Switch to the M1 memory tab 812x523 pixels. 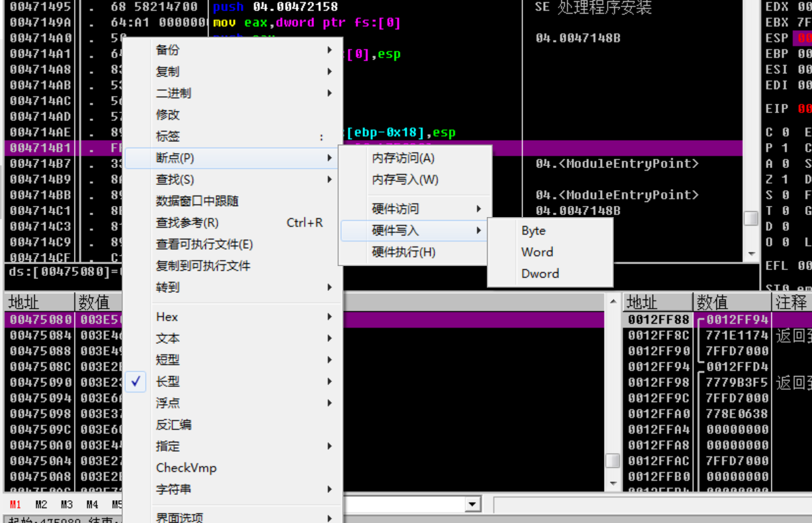[x=16, y=505]
